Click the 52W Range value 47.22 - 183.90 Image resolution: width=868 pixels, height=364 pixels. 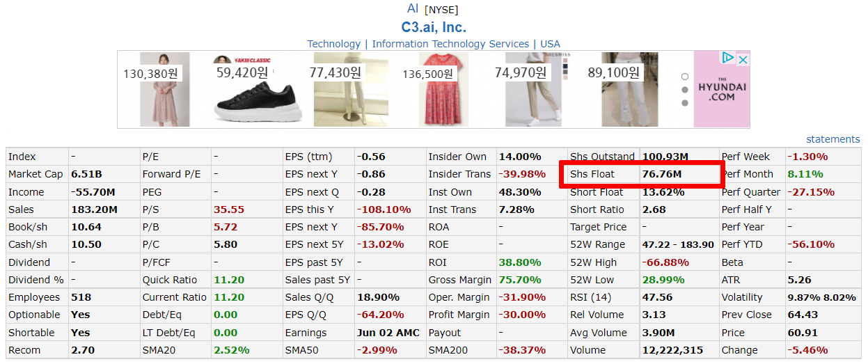point(678,244)
